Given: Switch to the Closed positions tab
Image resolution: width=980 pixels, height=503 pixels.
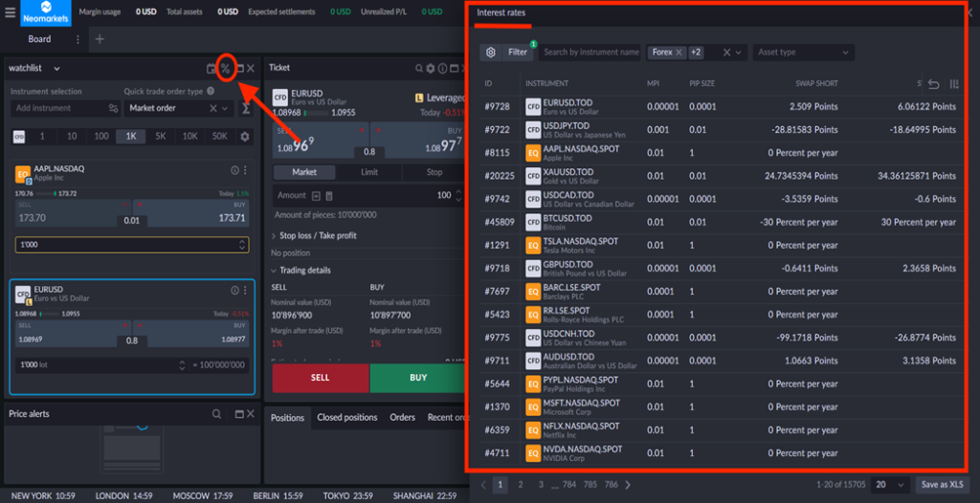Looking at the screenshot, I should (347, 418).
